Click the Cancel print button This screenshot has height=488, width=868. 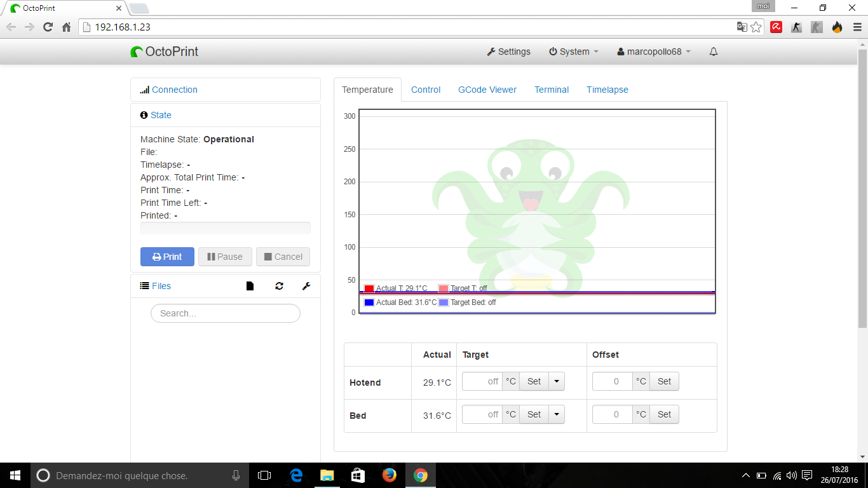[283, 257]
